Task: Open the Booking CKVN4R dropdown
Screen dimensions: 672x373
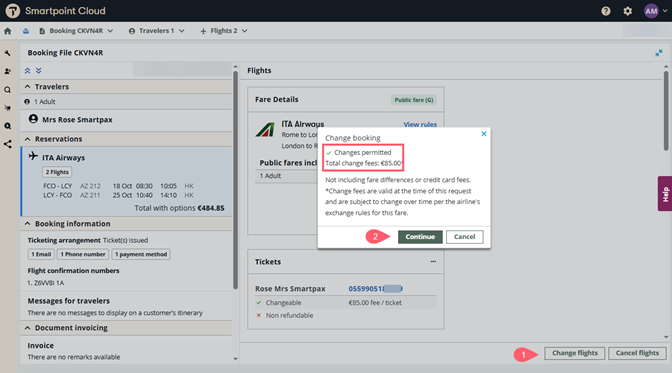Action: [x=76, y=31]
